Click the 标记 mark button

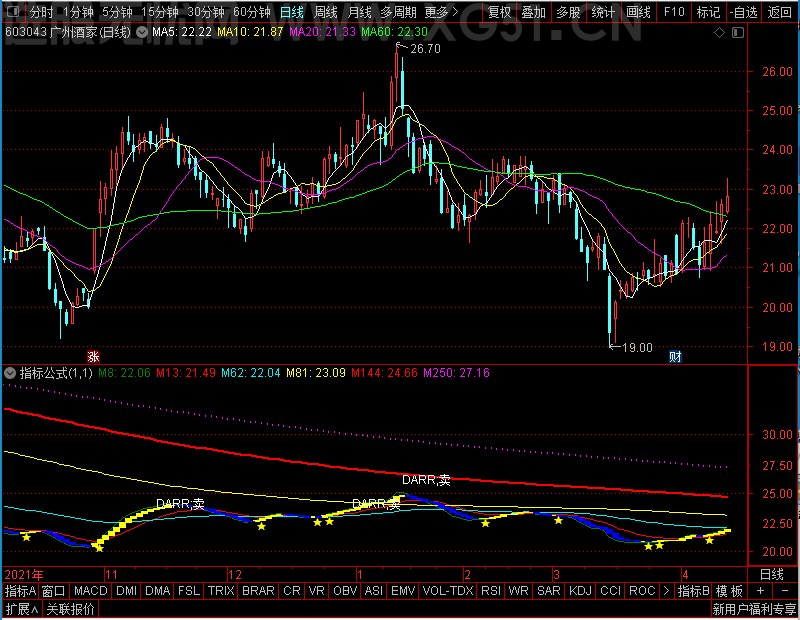[708, 12]
